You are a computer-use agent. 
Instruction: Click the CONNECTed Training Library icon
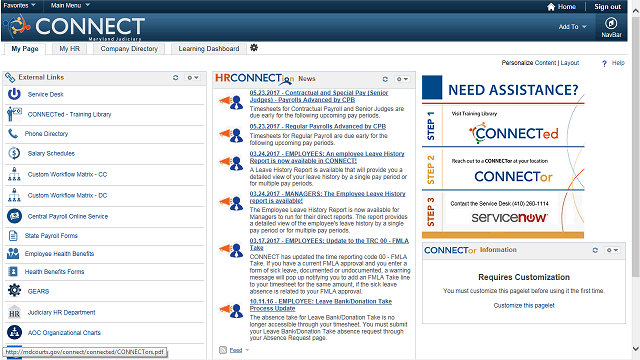(x=14, y=114)
